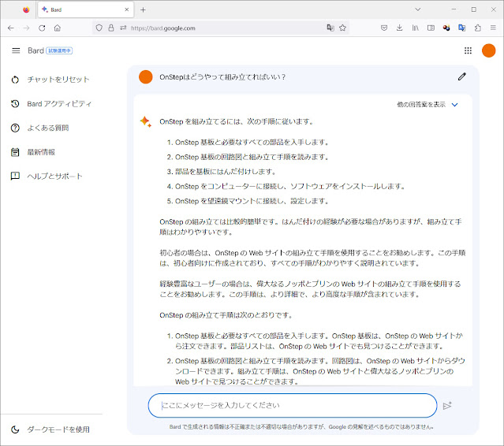This screenshot has width=504, height=446.
Task: Click the browser forward arrow
Action: pos(26,28)
